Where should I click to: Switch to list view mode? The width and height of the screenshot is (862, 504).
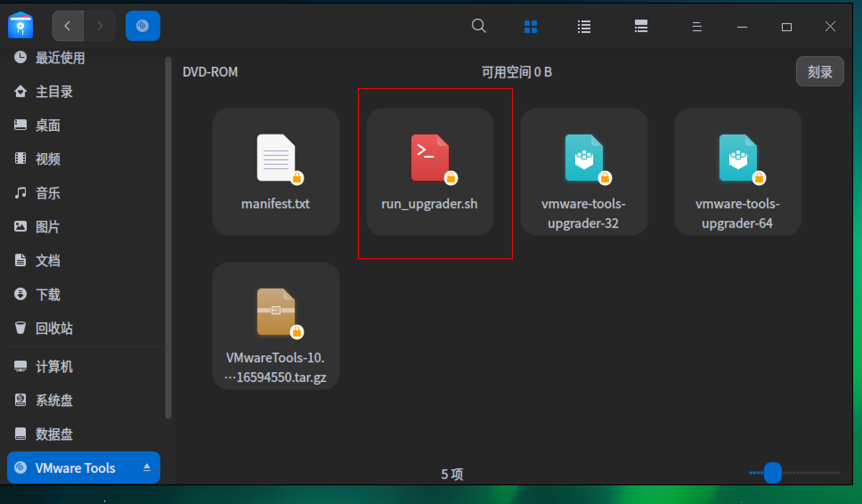point(584,27)
